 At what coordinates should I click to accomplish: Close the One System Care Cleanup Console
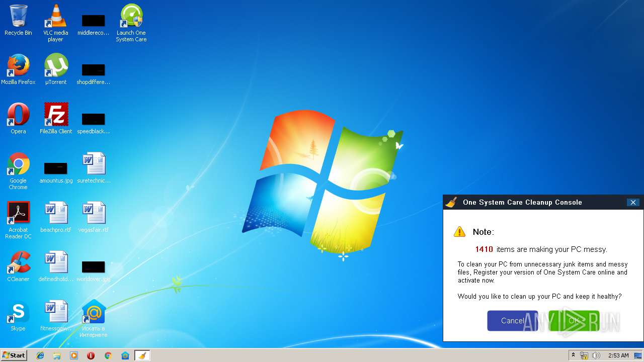point(633,202)
